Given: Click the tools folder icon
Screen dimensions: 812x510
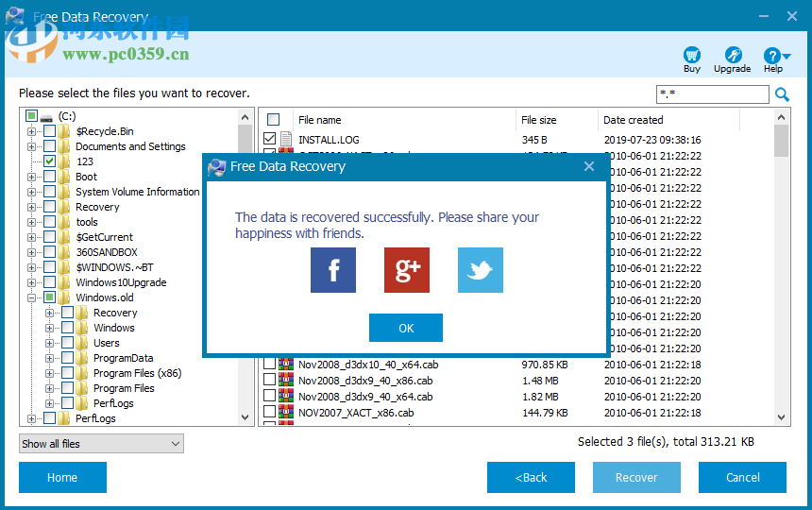Looking at the screenshot, I should (x=64, y=222).
